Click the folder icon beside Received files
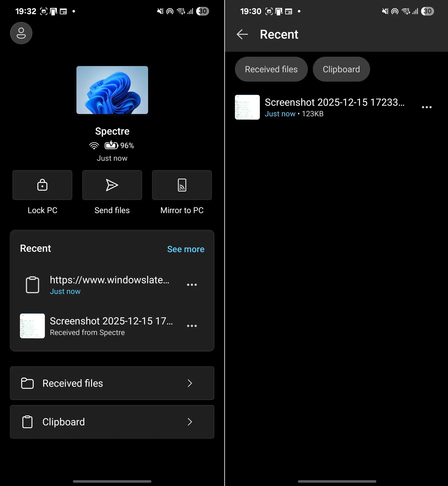This screenshot has height=486, width=448. 27,383
